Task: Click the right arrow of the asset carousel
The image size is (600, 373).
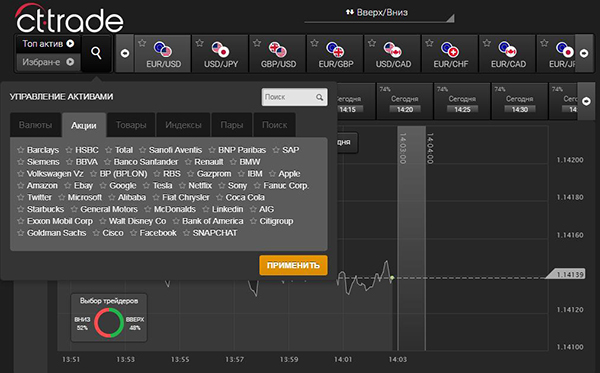Action: pos(584,53)
